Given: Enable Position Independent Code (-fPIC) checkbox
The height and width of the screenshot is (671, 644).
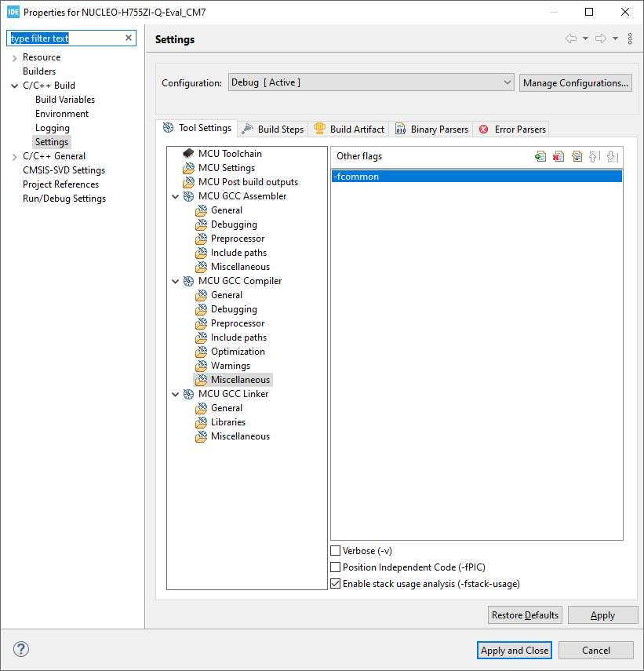Looking at the screenshot, I should pos(336,567).
